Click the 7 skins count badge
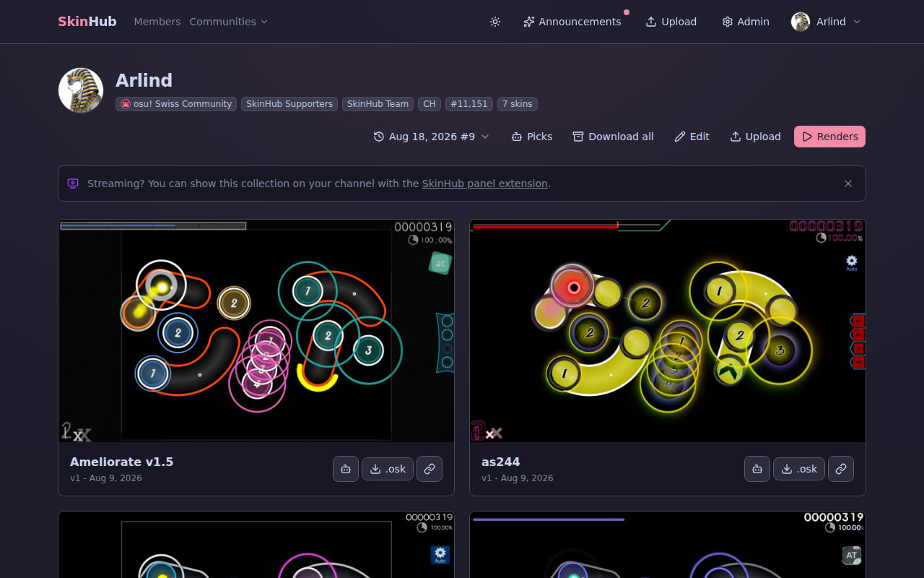This screenshot has height=578, width=924. (518, 104)
